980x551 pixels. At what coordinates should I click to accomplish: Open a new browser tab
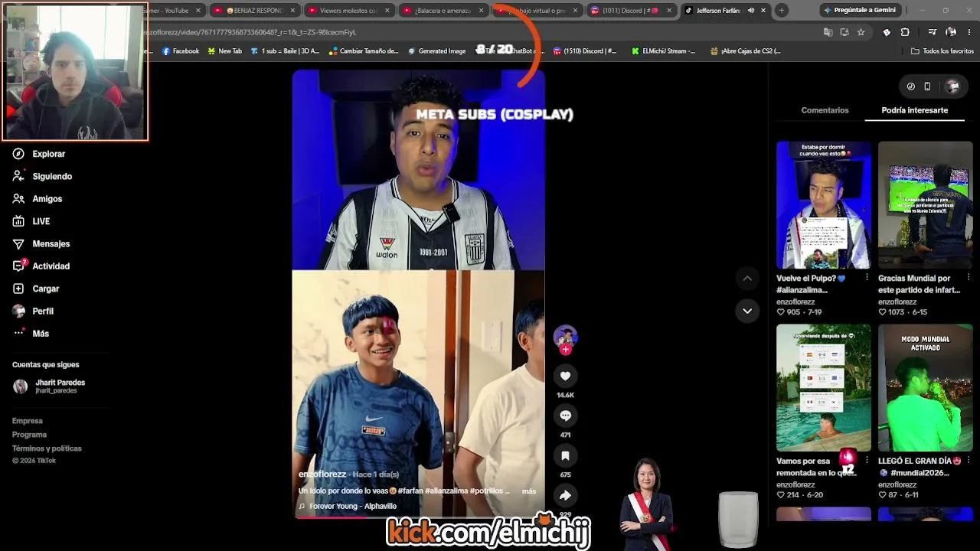click(781, 11)
